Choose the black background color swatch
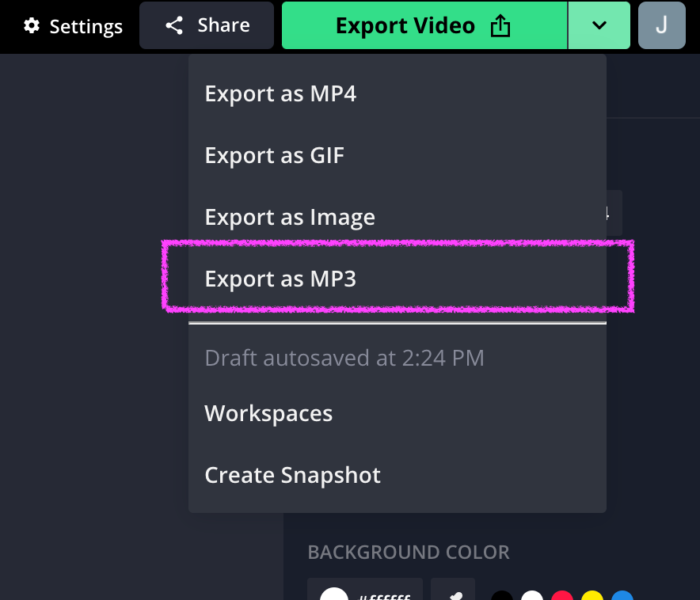700x600 pixels. (x=502, y=595)
